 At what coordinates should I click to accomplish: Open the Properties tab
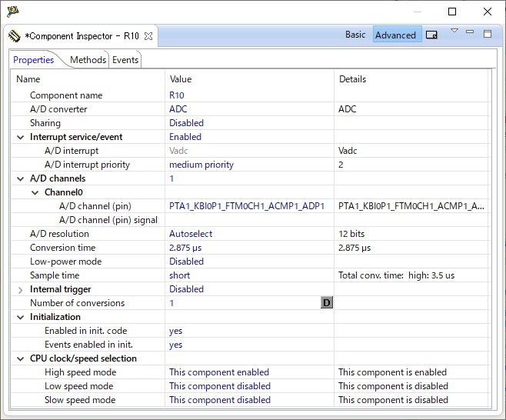click(34, 60)
